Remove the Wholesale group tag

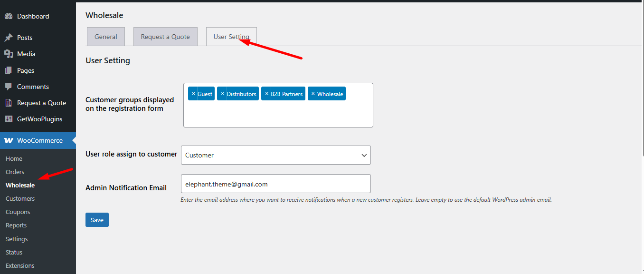tap(313, 94)
